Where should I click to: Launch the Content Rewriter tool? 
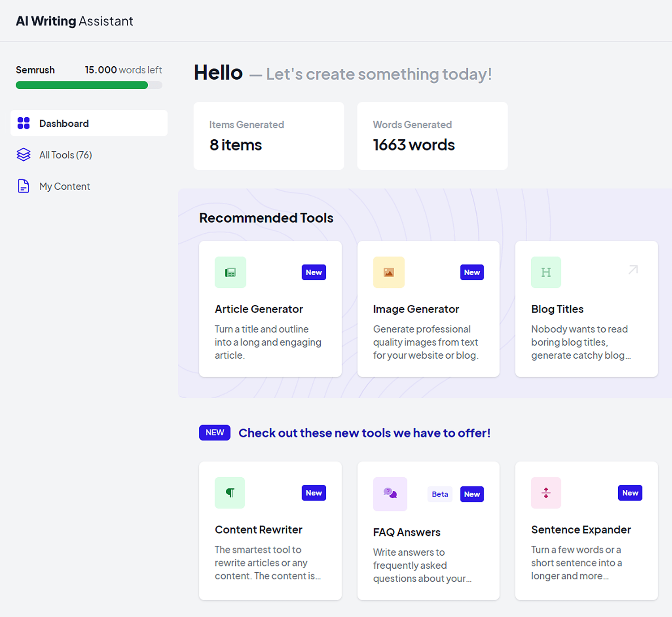[x=270, y=531]
